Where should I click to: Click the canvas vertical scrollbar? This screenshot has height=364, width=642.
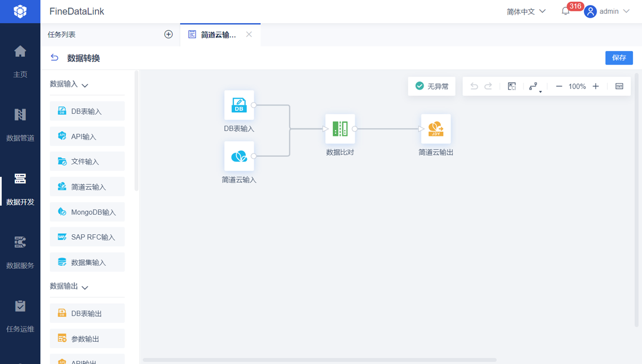pos(637,200)
